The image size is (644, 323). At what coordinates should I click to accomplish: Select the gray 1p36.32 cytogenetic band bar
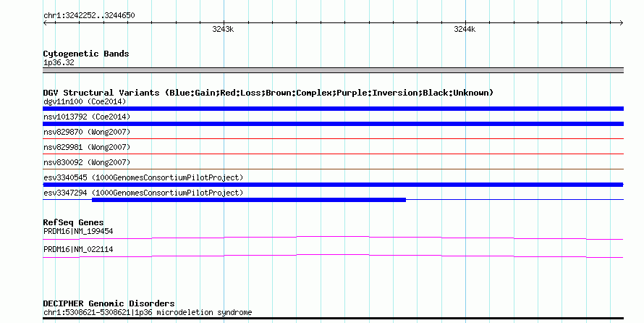point(333,70)
